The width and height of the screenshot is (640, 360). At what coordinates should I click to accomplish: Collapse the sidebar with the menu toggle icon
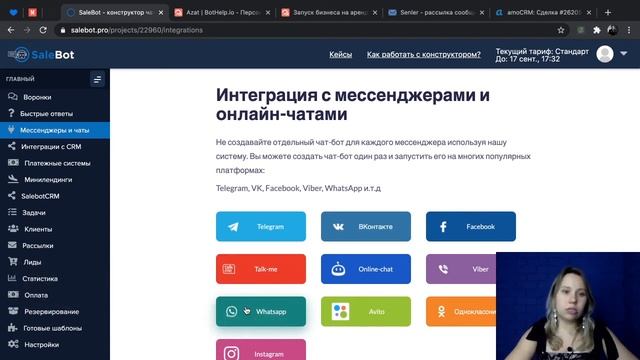click(x=97, y=79)
